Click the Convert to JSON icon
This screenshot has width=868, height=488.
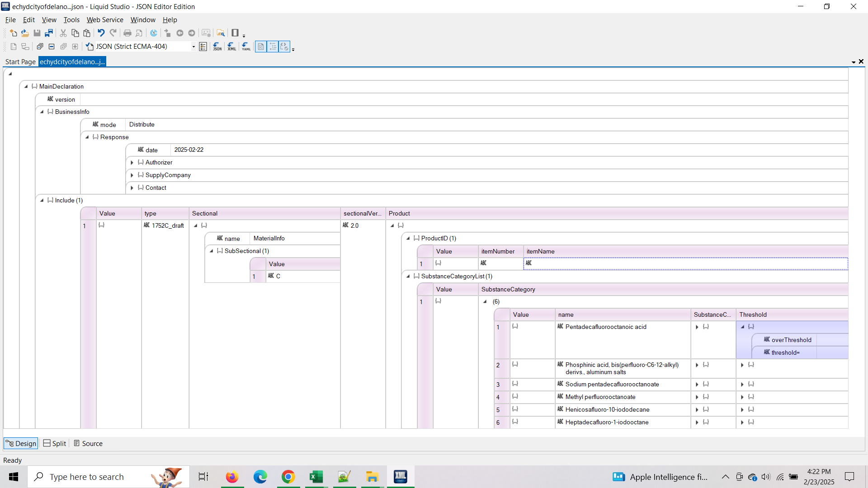[x=217, y=47]
